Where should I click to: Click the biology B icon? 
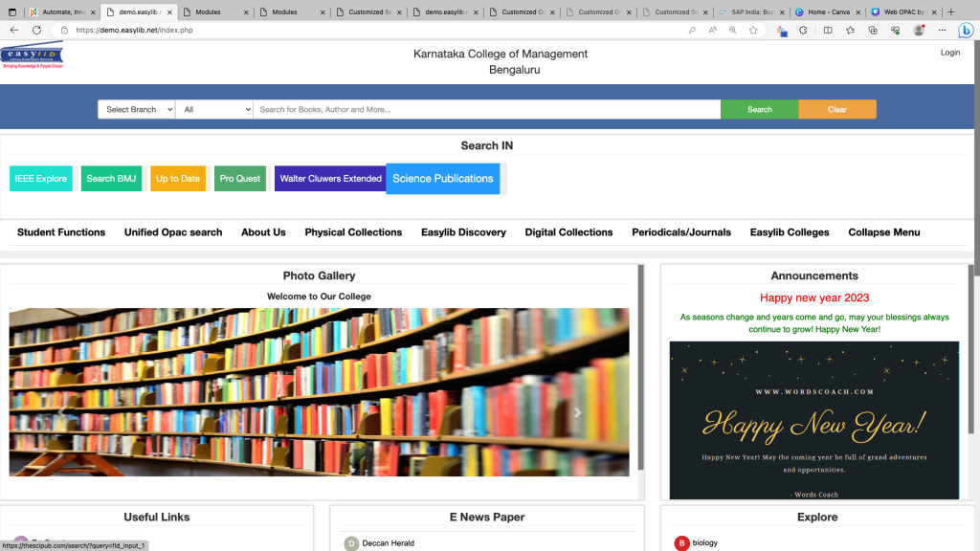coord(681,543)
